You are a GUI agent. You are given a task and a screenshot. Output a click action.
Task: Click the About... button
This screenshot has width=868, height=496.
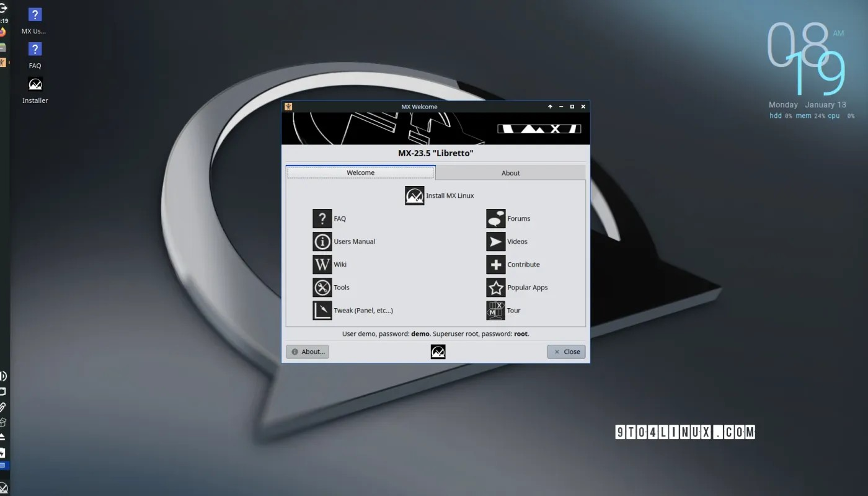pos(308,352)
